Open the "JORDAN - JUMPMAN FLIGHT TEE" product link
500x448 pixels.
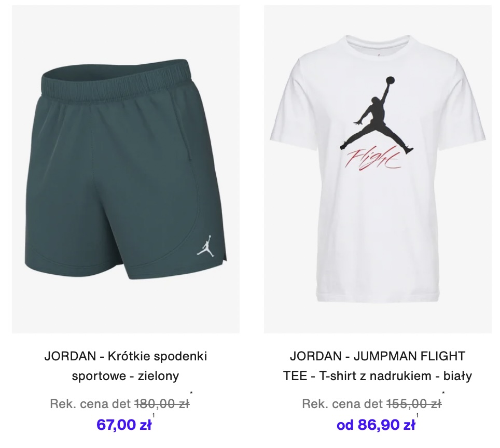(x=378, y=366)
